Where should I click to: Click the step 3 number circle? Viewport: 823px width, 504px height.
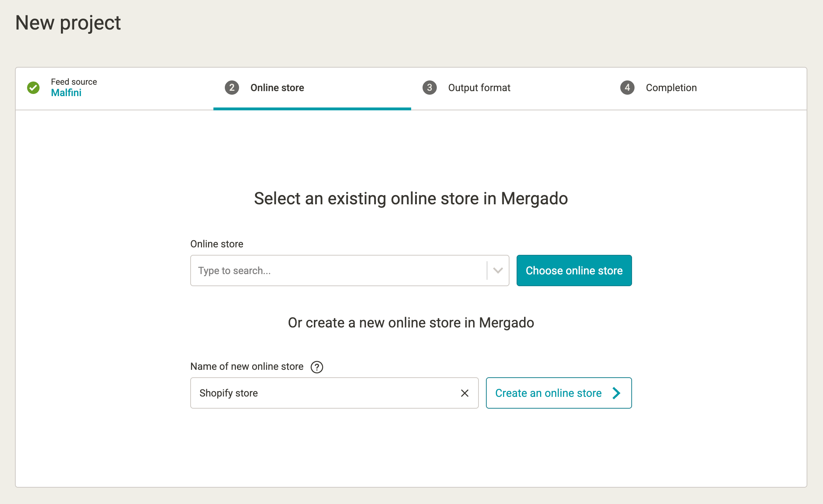430,88
